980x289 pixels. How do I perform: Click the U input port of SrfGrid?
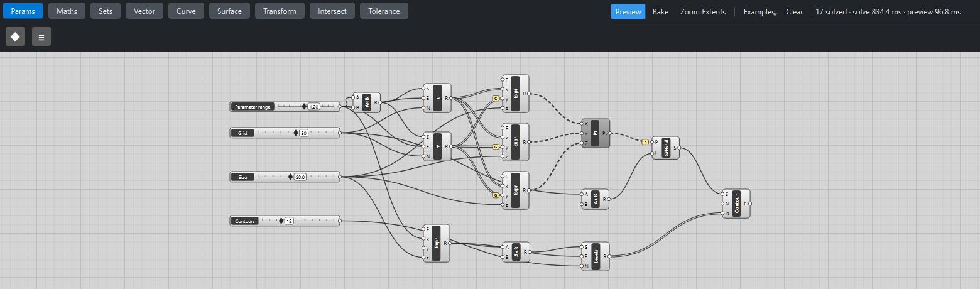(652, 153)
